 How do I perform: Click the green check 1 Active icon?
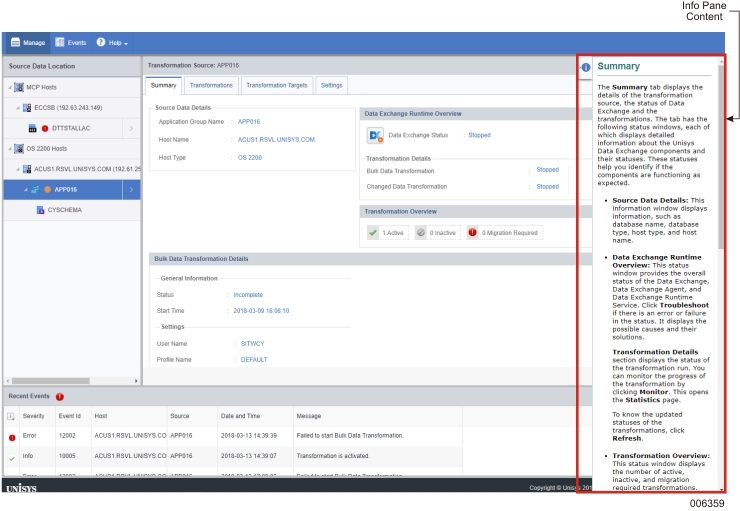pyautogui.click(x=373, y=233)
